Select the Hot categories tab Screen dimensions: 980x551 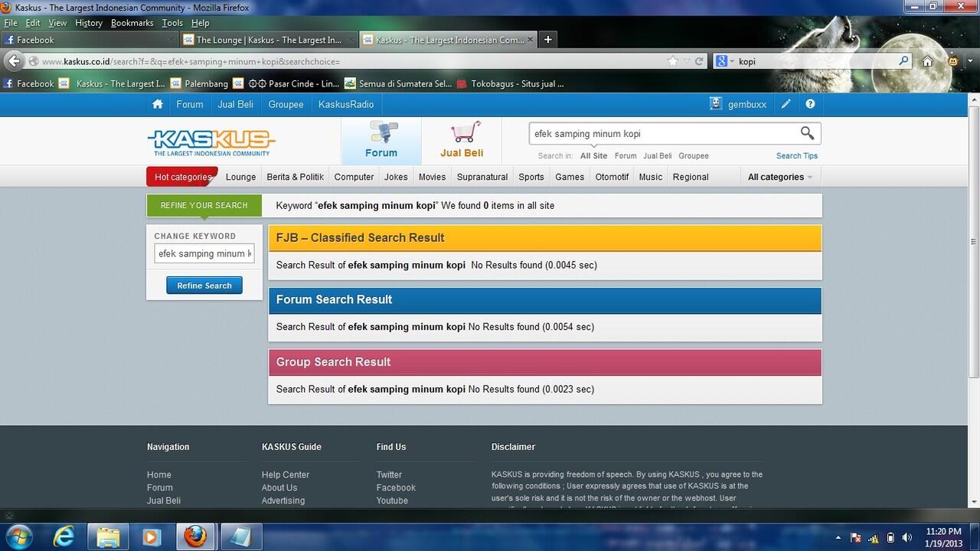182,177
